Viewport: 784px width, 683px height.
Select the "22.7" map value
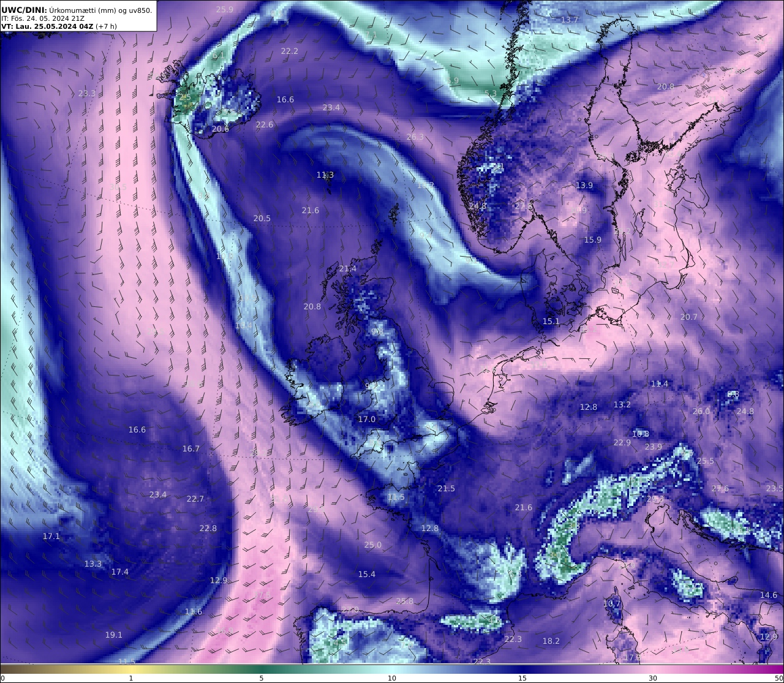pyautogui.click(x=195, y=499)
